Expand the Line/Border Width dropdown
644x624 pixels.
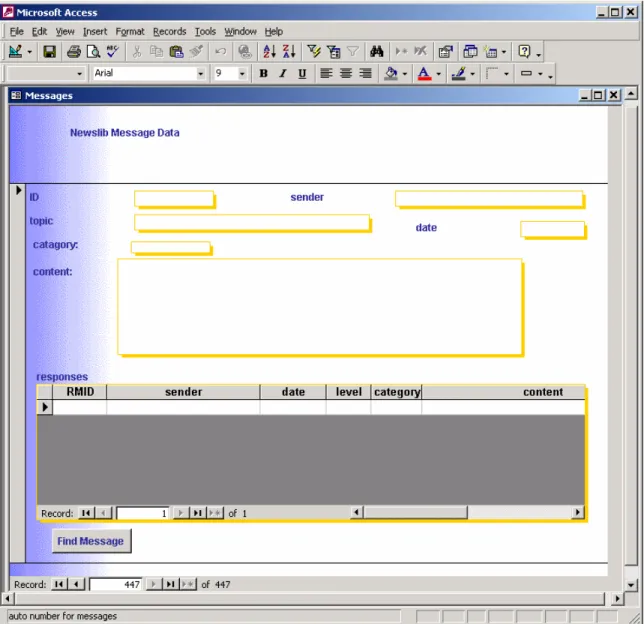pos(506,74)
